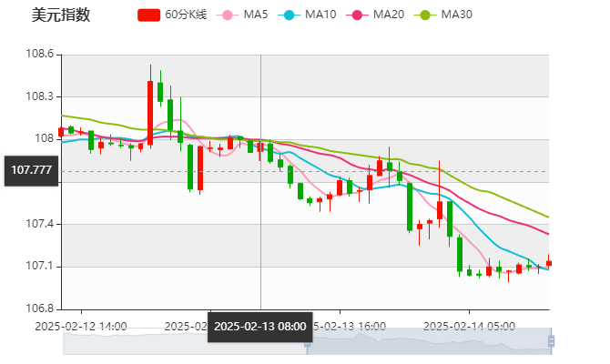Toggle the 60分K线 legend red icon
Image resolution: width=610 pixels, height=364 pixels.
coord(149,15)
